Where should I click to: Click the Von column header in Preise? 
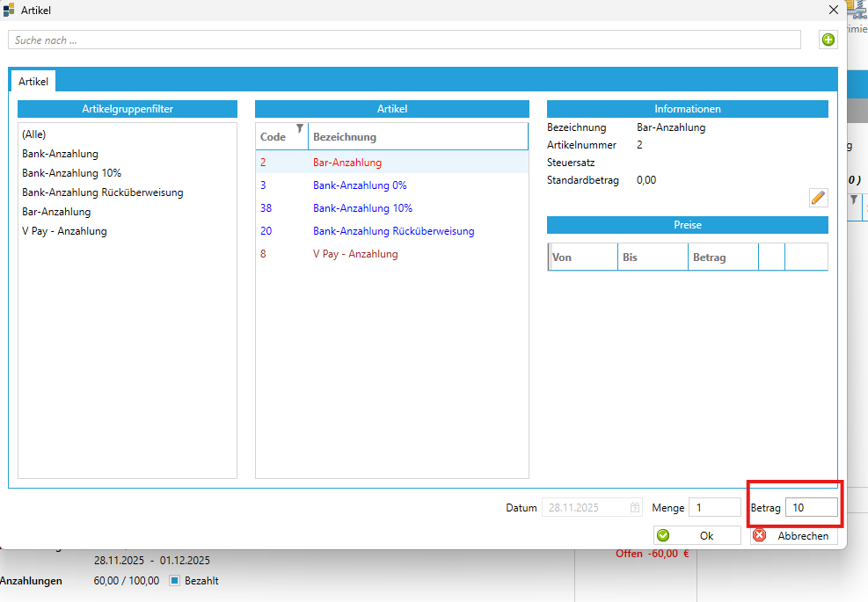click(581, 257)
